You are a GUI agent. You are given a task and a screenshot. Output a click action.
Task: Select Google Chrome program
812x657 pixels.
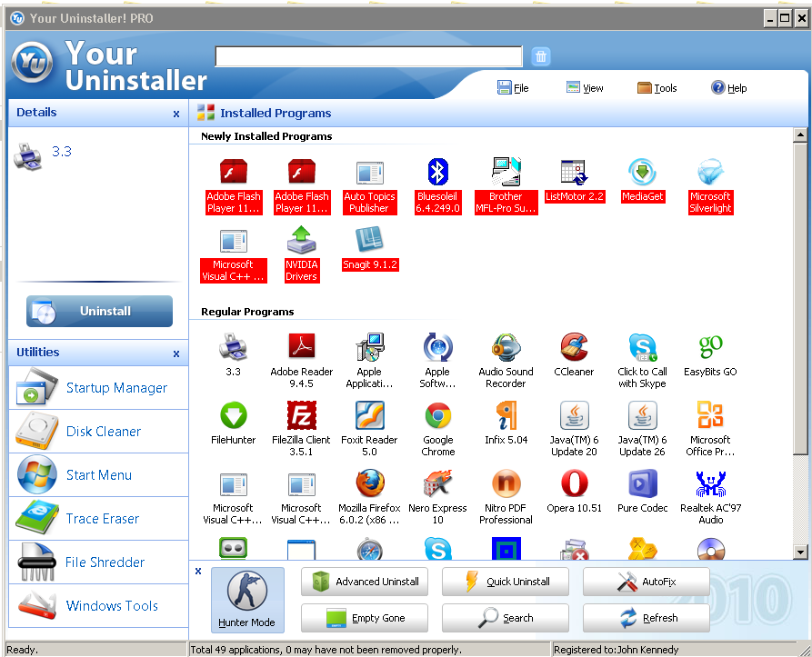coord(438,429)
